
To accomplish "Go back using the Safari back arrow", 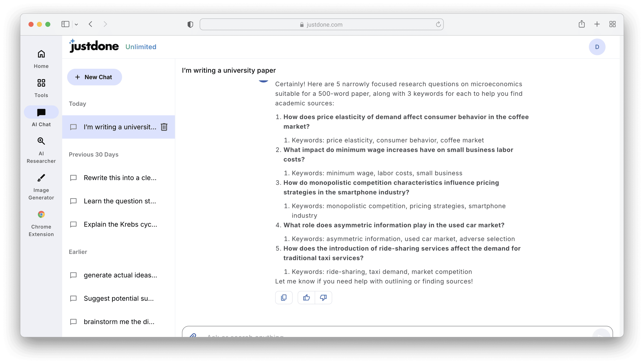I will pos(91,24).
